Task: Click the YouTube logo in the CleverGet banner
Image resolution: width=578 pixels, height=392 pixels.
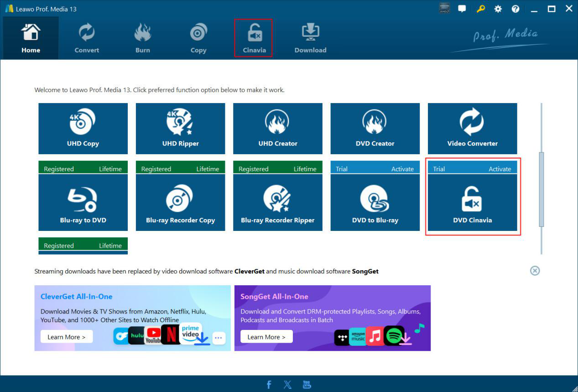Action: pyautogui.click(x=153, y=335)
